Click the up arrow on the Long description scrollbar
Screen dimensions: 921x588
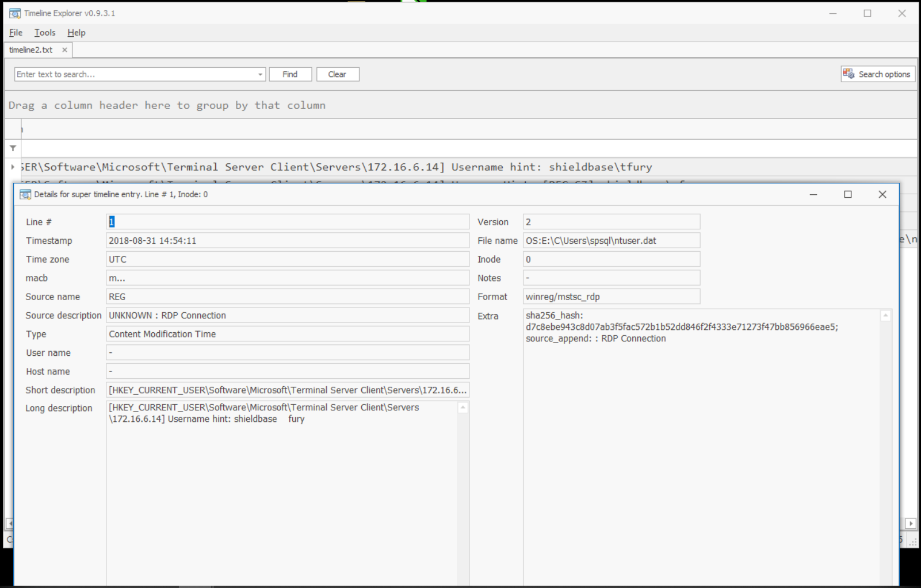463,407
